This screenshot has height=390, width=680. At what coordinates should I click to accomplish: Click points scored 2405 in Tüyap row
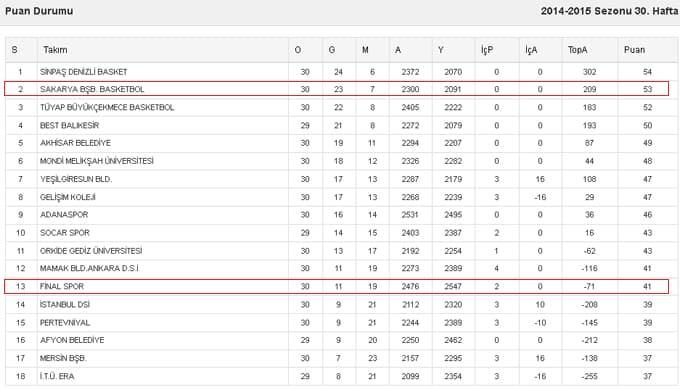click(410, 107)
